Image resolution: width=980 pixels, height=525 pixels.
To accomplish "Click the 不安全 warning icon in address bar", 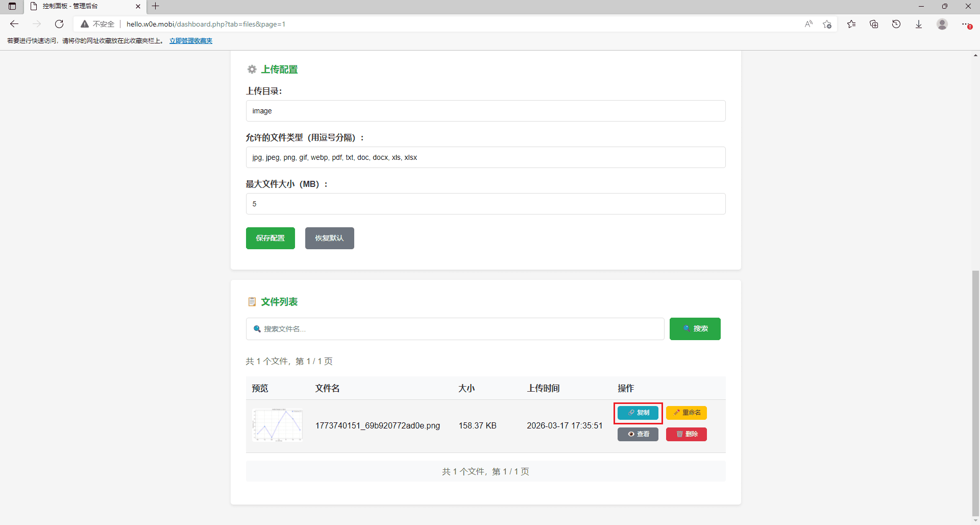I will [x=85, y=23].
